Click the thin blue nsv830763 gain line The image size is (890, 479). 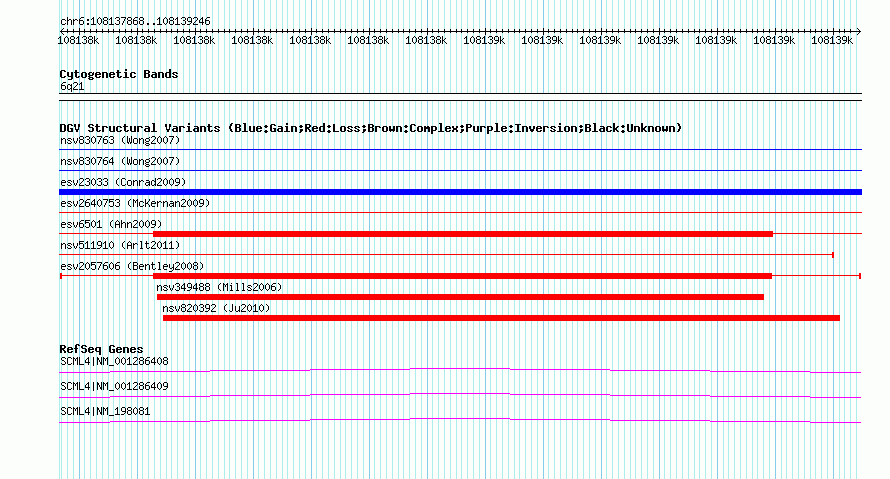[x=460, y=150]
